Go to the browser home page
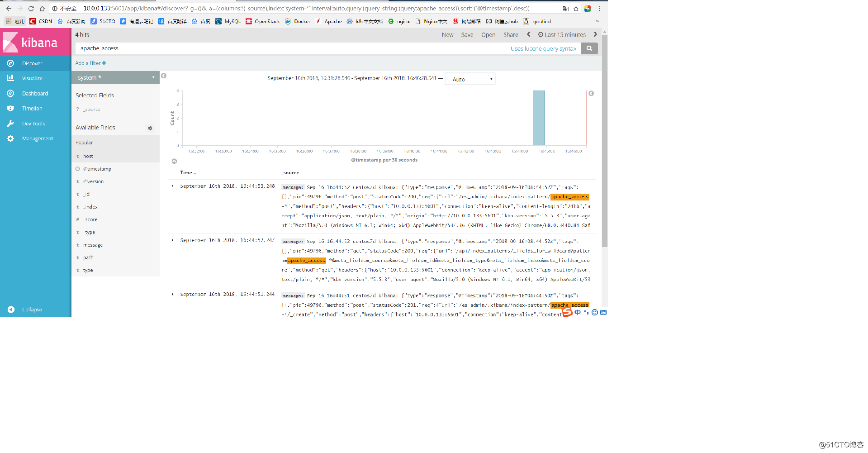The width and height of the screenshot is (868, 453). pyautogui.click(x=42, y=9)
